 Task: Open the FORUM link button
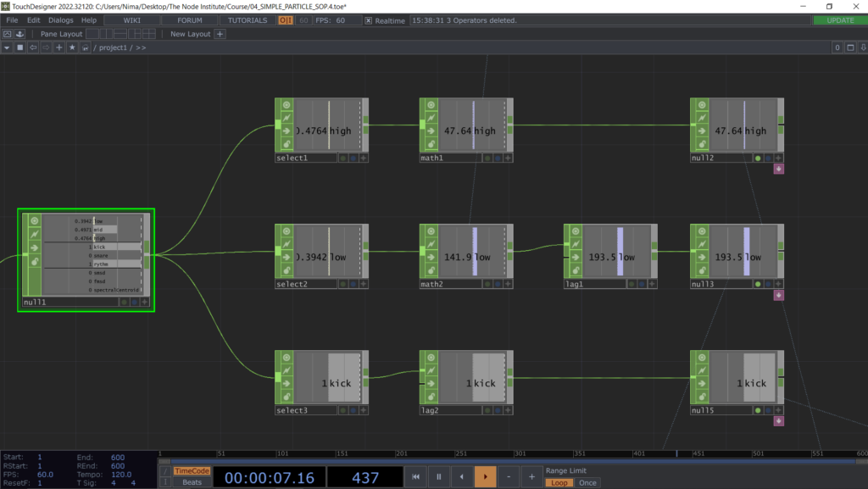point(190,20)
